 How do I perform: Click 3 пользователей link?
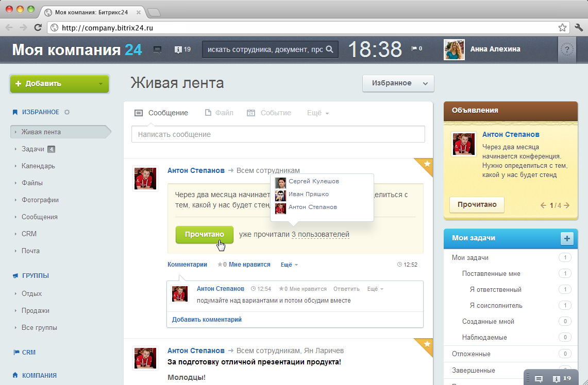click(321, 234)
